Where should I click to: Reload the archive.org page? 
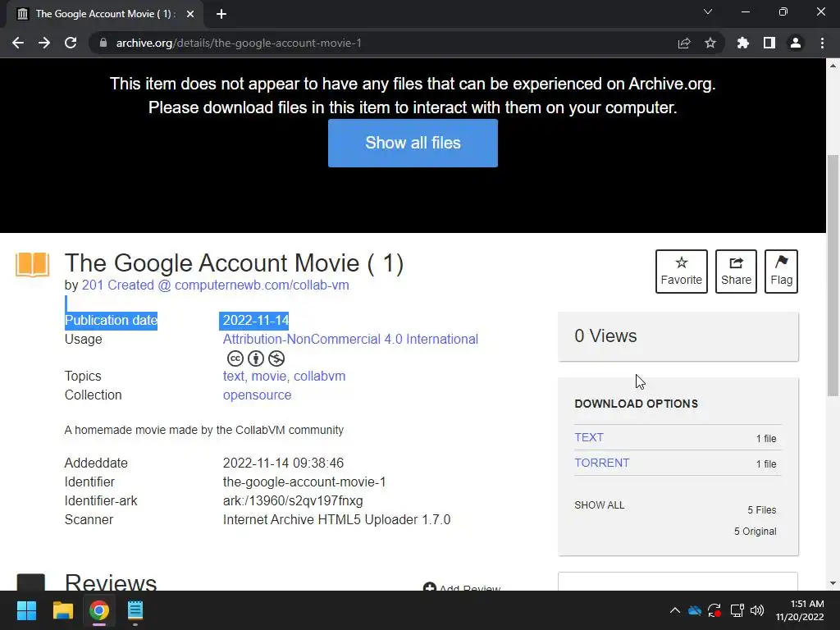click(x=71, y=43)
